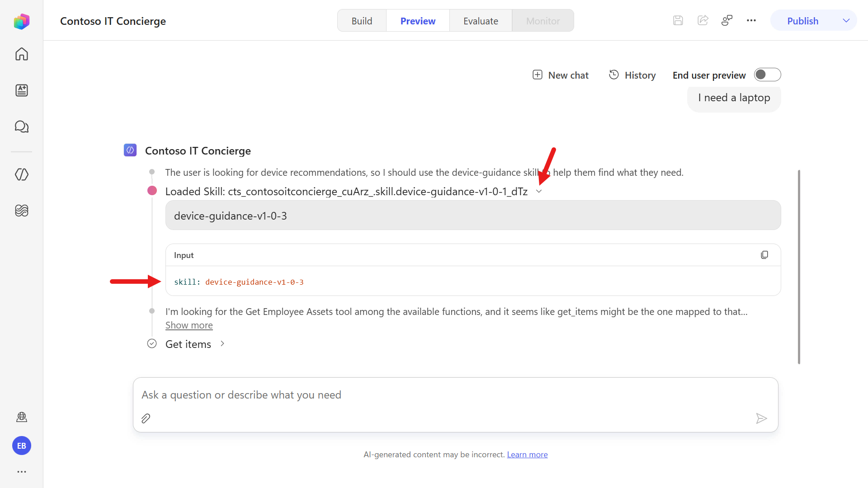Image resolution: width=868 pixels, height=488 pixels.
Task: Expand the Get items step chevron
Action: [x=222, y=344]
